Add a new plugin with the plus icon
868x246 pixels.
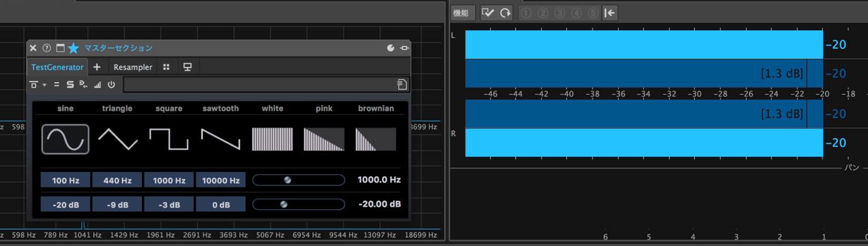pos(97,67)
